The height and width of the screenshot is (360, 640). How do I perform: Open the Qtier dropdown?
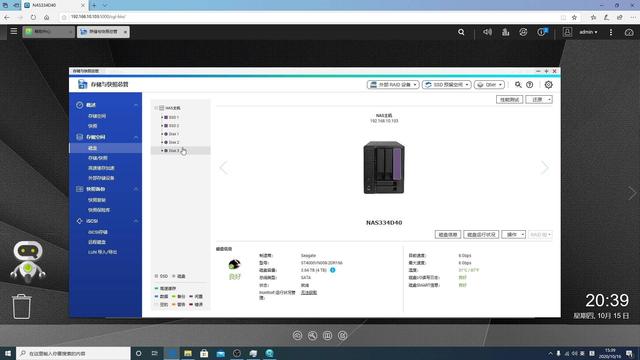[x=489, y=84]
